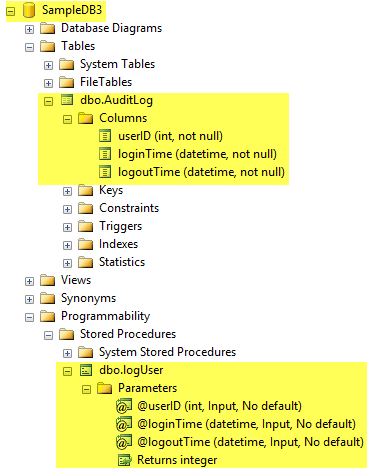369x469 pixels.
Task: Expand the System Tables folder
Action: coord(48,65)
